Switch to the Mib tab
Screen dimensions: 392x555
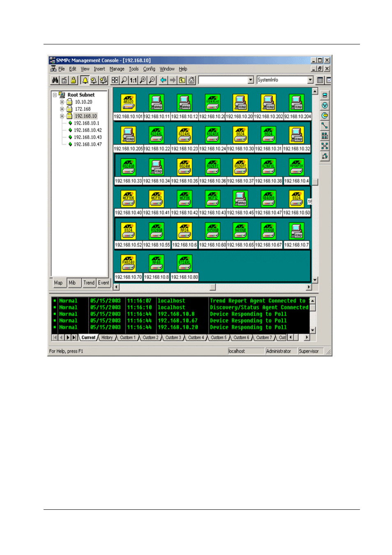(x=72, y=283)
